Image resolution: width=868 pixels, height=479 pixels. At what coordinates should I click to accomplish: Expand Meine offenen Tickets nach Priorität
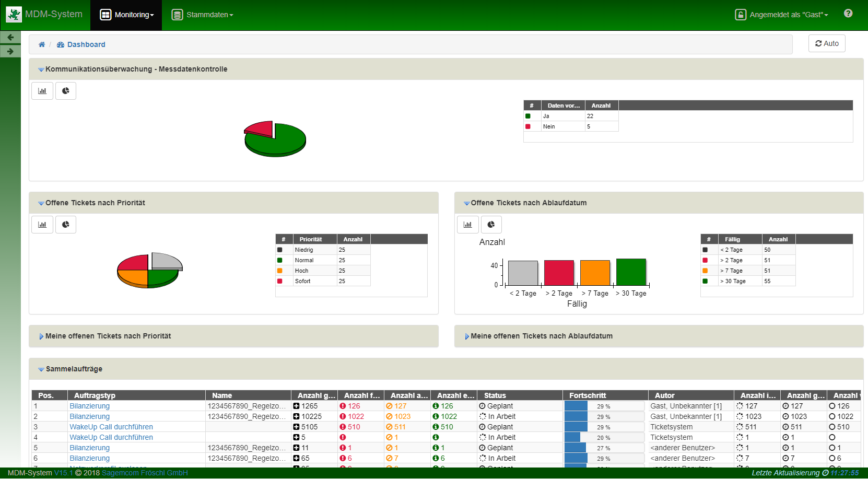41,336
